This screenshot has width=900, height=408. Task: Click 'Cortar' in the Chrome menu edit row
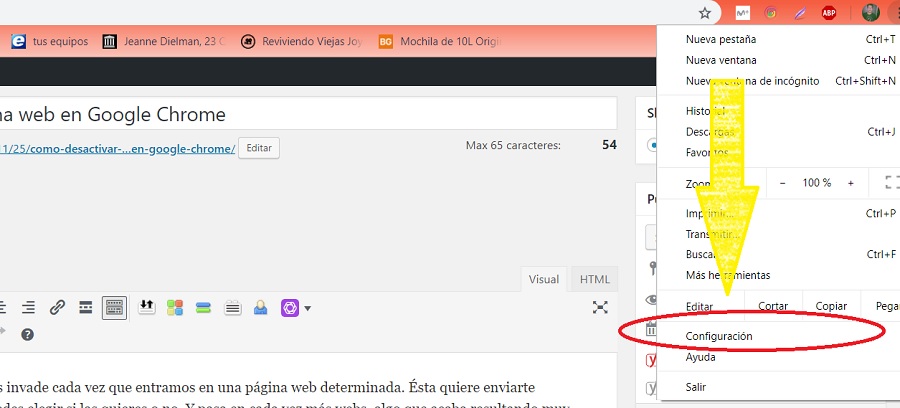tap(773, 306)
